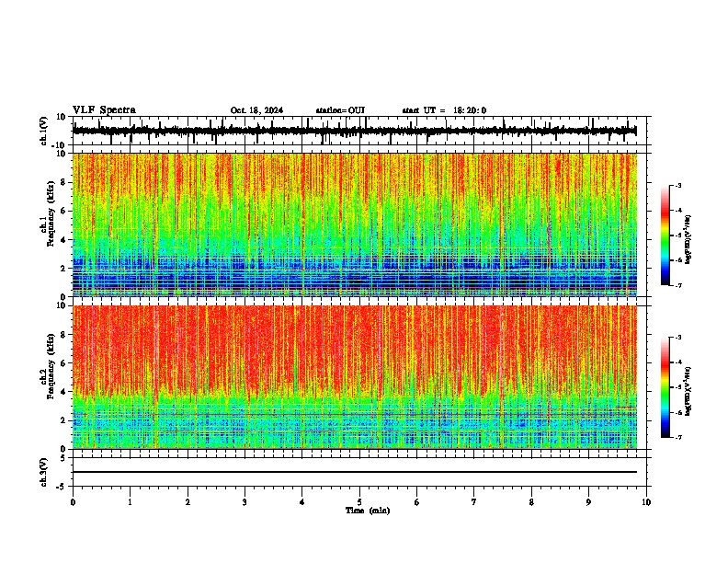This screenshot has height=563, width=728.
Task: Select the "start UT = 18:20:0" text
Action: point(444,110)
